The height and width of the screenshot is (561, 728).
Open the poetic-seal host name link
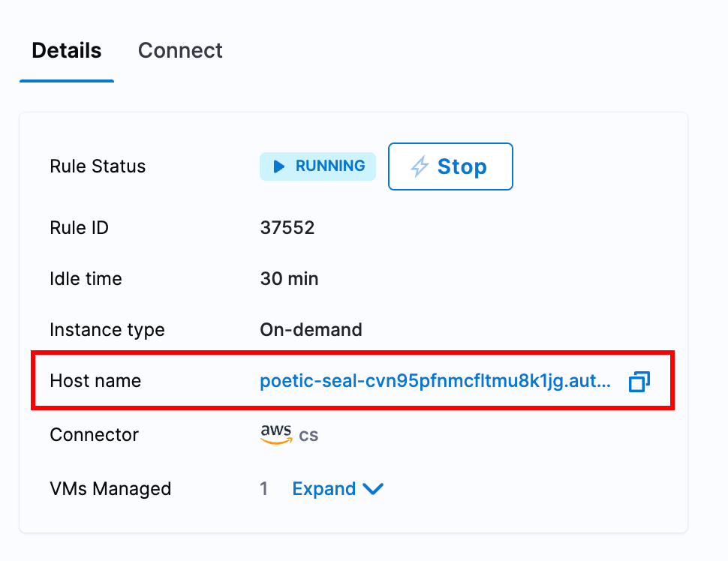(435, 382)
